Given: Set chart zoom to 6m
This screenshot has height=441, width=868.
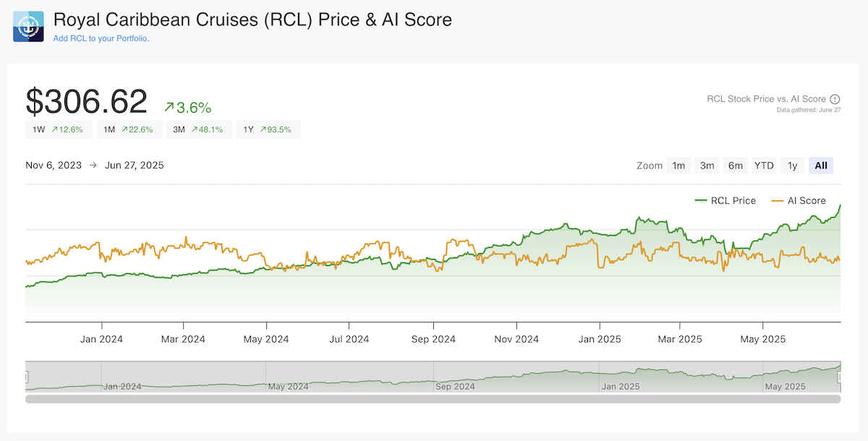Looking at the screenshot, I should point(736,166).
